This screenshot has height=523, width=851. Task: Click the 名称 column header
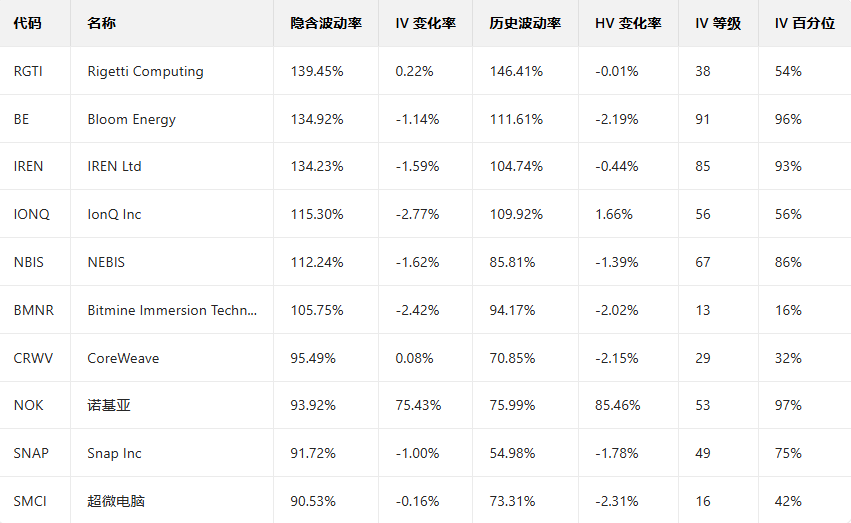101,23
